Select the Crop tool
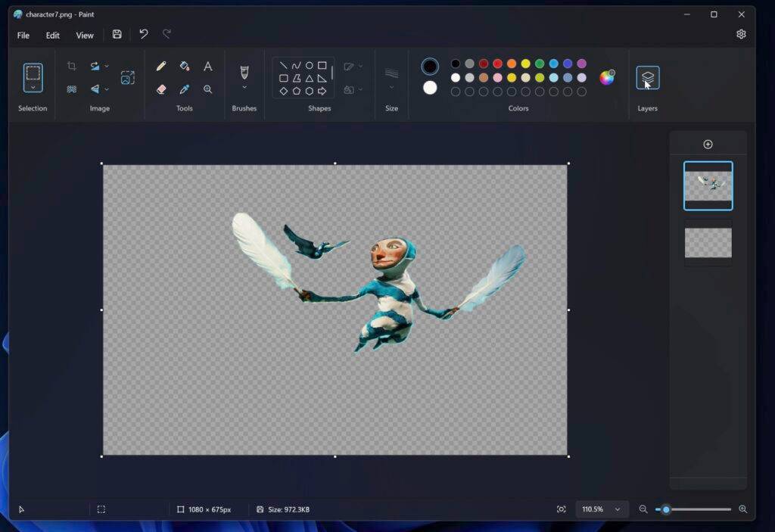The width and height of the screenshot is (775, 532). (x=70, y=65)
